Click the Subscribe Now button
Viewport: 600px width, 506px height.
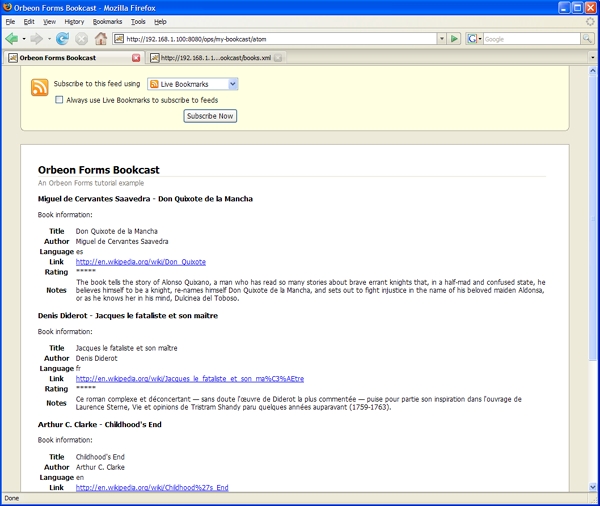pos(210,116)
